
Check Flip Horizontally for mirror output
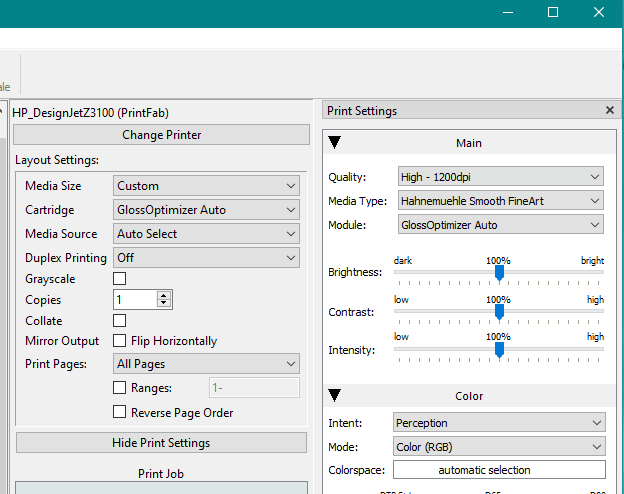119,341
